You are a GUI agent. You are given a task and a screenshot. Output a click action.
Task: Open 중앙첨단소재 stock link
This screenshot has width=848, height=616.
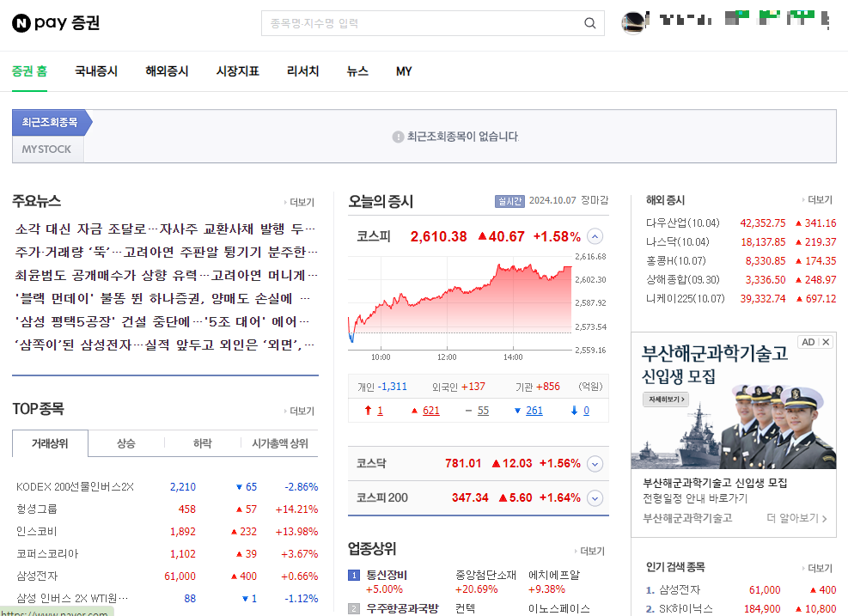[485, 575]
